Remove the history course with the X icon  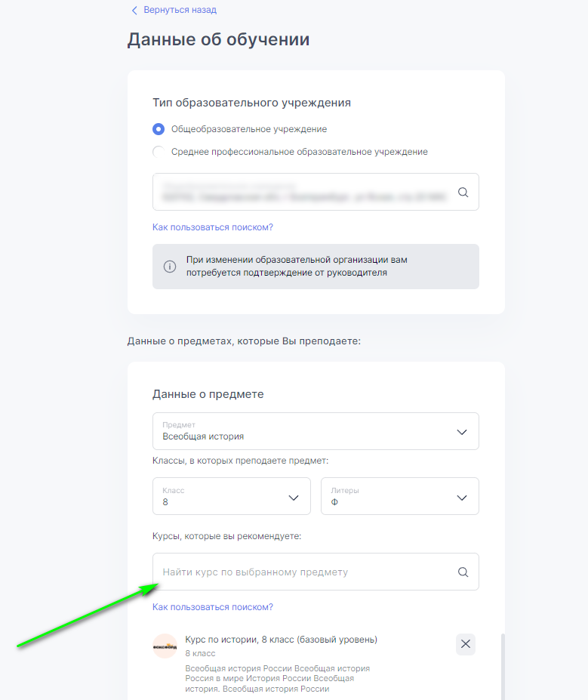tap(466, 644)
